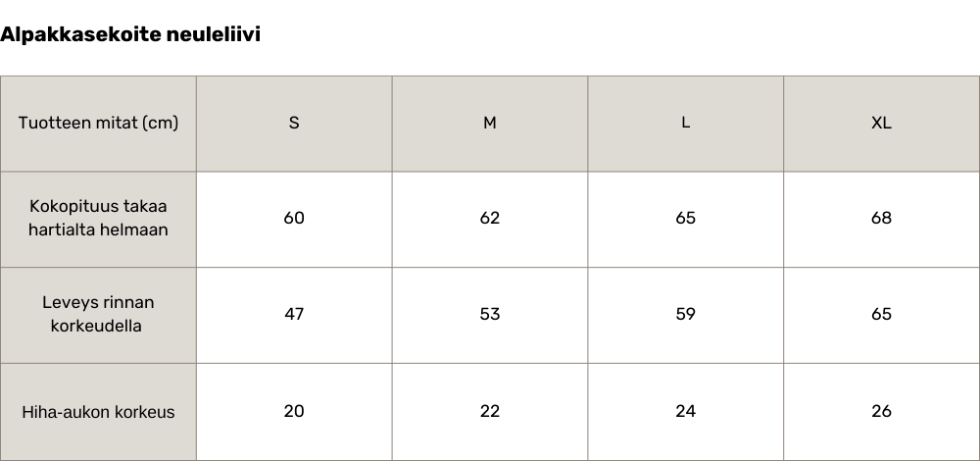
Task: Click the Kokopituus takaa hartialta helmaan row label
Action: pyautogui.click(x=98, y=218)
